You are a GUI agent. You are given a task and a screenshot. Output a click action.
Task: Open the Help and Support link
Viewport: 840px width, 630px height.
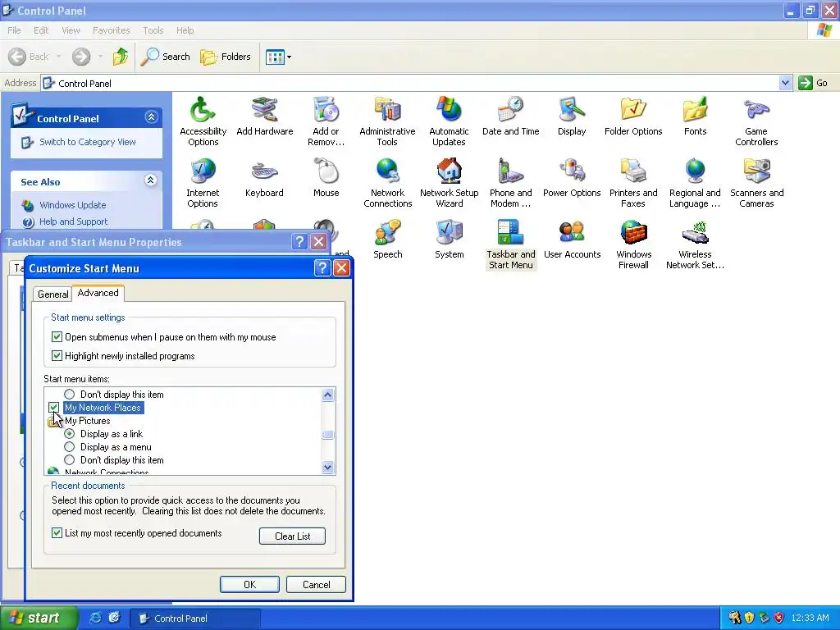73,221
